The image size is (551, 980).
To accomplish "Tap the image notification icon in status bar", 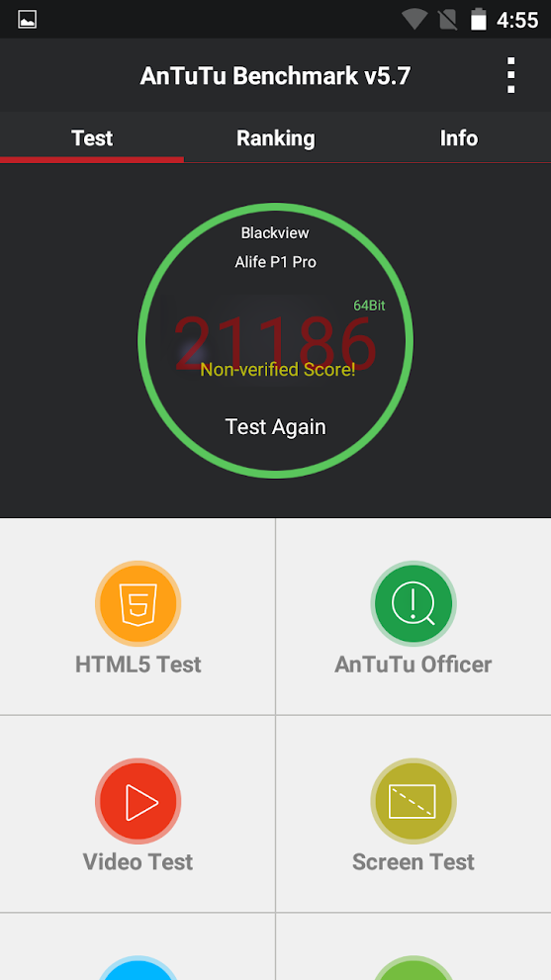I will coord(27,20).
